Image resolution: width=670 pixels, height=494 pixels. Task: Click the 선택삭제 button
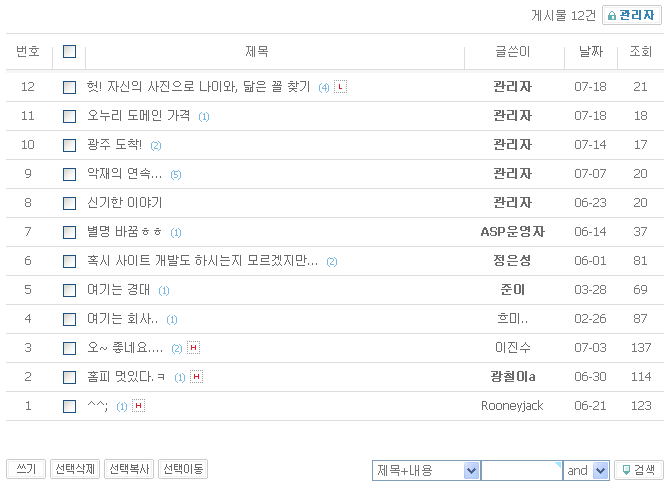tap(75, 469)
